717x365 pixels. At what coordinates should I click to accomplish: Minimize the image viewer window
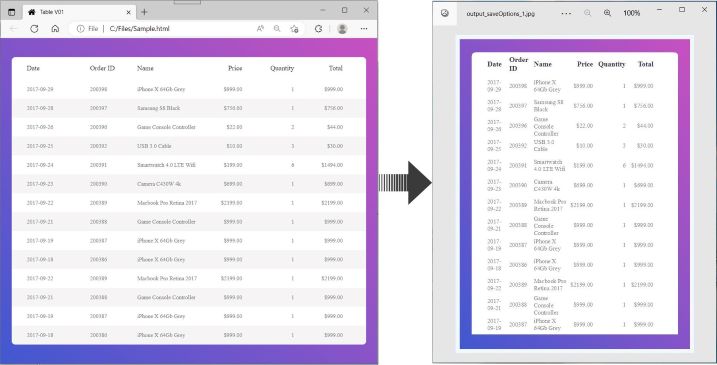[659, 10]
